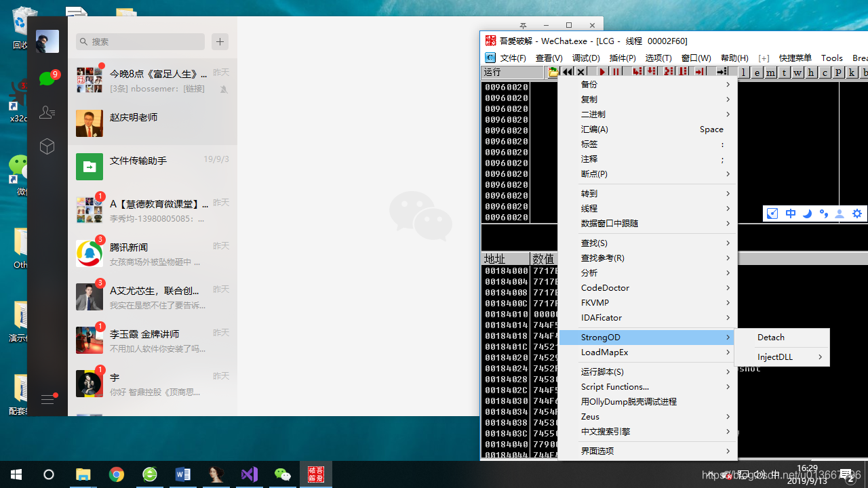Open 文件传输助手 chat
The height and width of the screenshot is (488, 868).
[153, 167]
